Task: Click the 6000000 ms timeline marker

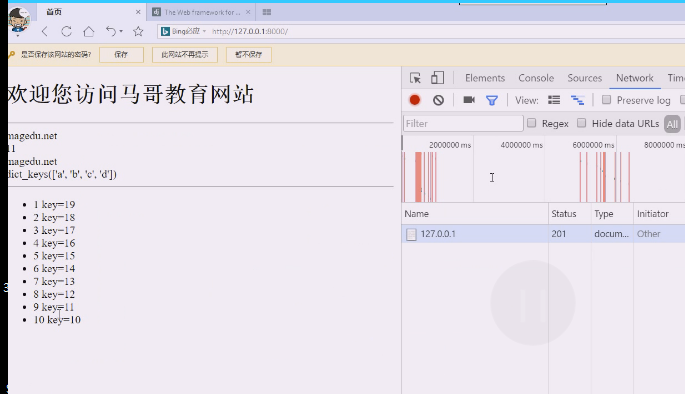Action: 593,145
